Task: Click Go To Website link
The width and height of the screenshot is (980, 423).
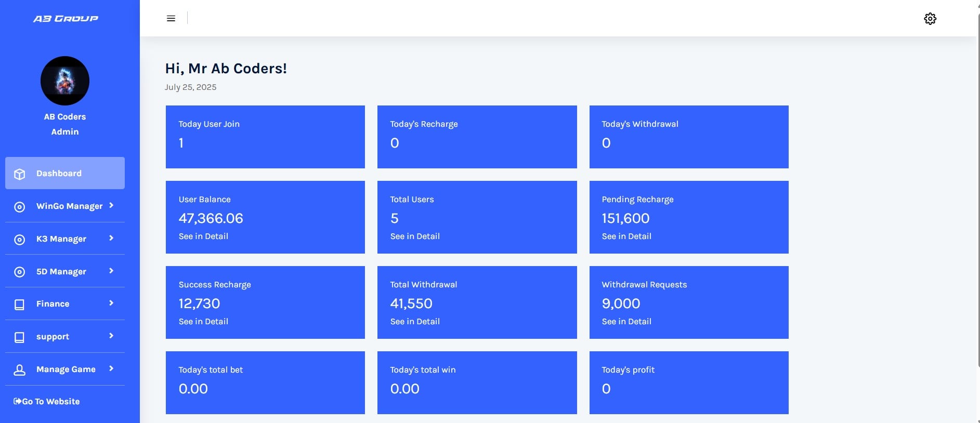Action: tap(47, 402)
